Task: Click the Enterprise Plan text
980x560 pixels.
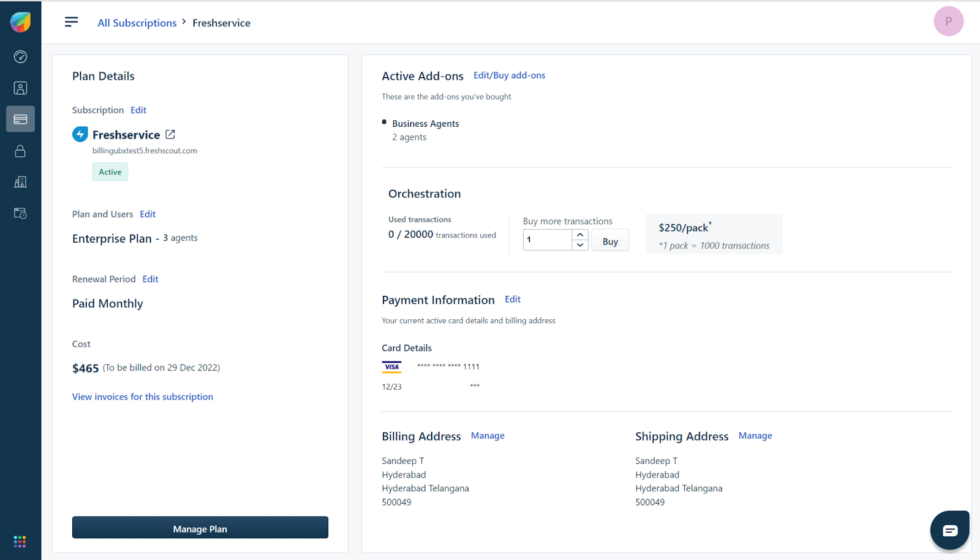Action: (x=112, y=239)
